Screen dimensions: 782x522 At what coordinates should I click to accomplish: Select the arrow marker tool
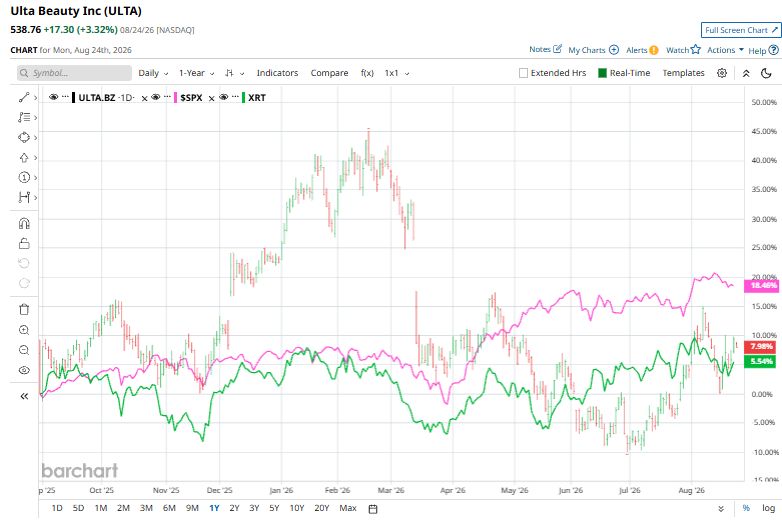point(24,158)
